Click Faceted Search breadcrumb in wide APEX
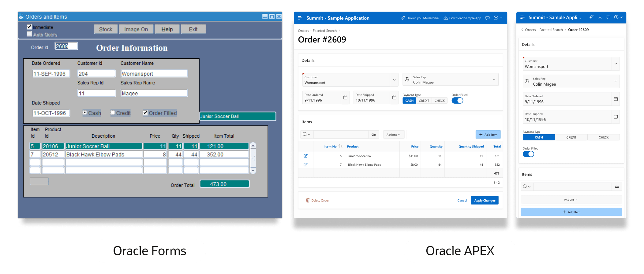Viewport: 644px width, 274px height. point(325,31)
